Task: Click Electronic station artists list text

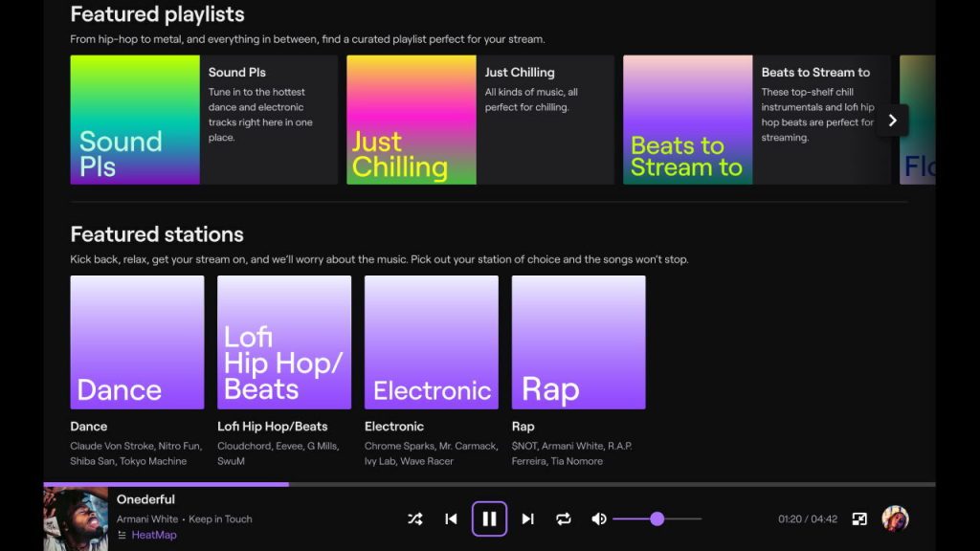Action: [x=432, y=452]
